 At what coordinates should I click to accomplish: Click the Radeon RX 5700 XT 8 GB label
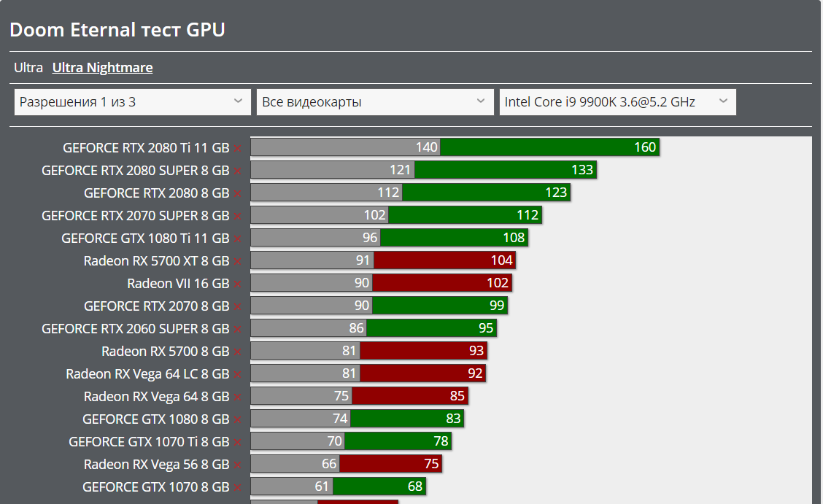156,260
